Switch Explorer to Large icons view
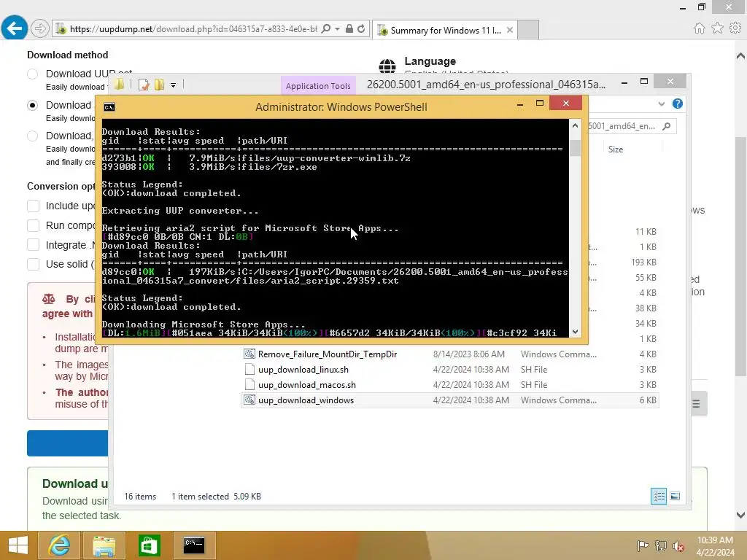Image resolution: width=747 pixels, height=560 pixels. 675,496
